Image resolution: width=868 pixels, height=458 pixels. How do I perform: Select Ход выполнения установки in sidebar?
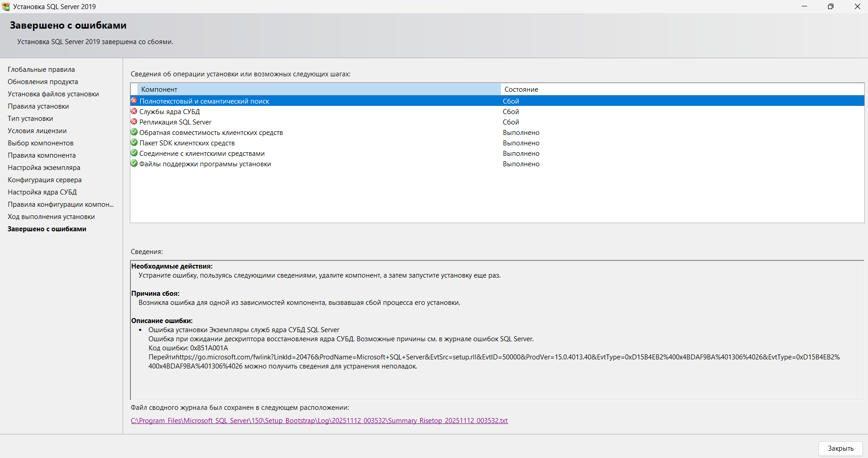click(51, 217)
